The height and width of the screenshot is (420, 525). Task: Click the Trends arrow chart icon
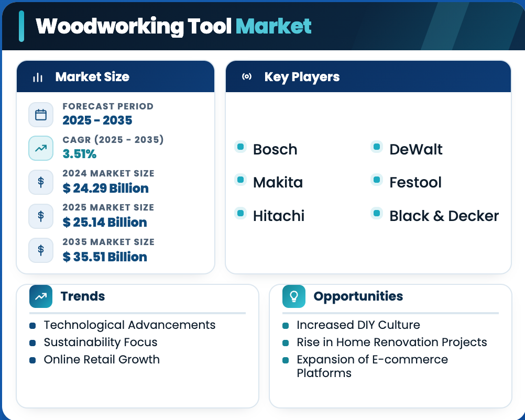[x=41, y=296]
